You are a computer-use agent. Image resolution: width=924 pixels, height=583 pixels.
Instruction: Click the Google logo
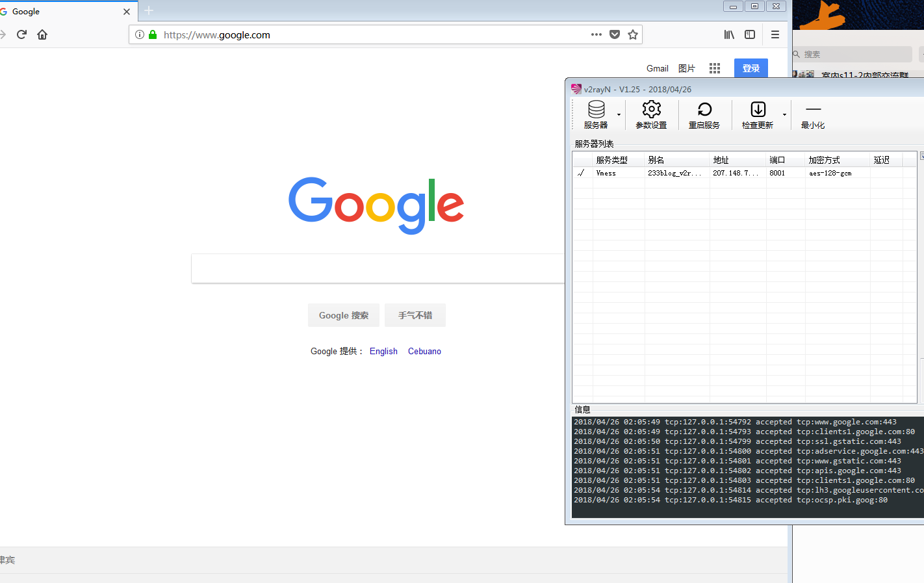pos(376,205)
